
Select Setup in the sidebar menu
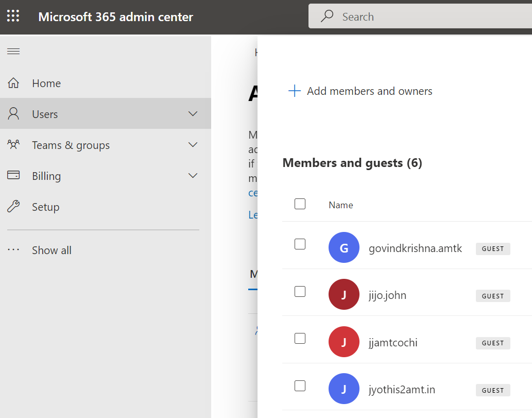[x=45, y=206]
